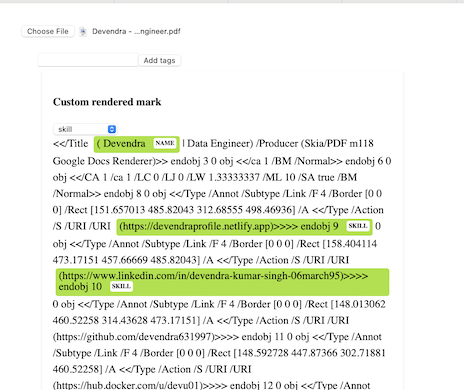Click the hub.docker.com/u/devu01 text
The image size is (464, 390).
(x=128, y=386)
